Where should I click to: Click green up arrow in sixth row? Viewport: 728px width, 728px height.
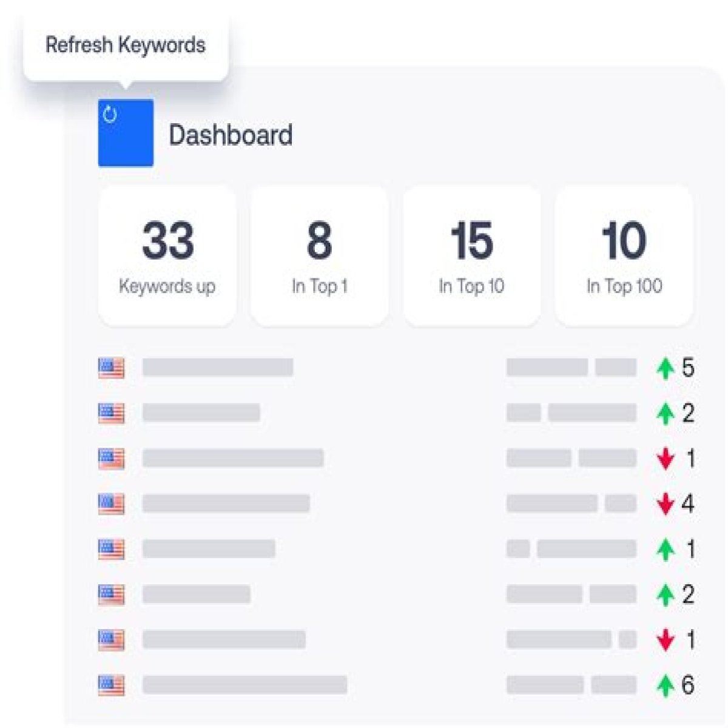tap(666, 595)
